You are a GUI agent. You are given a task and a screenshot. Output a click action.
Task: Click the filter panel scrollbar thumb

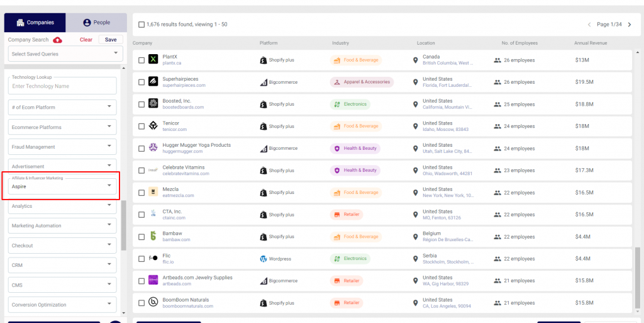click(124, 225)
